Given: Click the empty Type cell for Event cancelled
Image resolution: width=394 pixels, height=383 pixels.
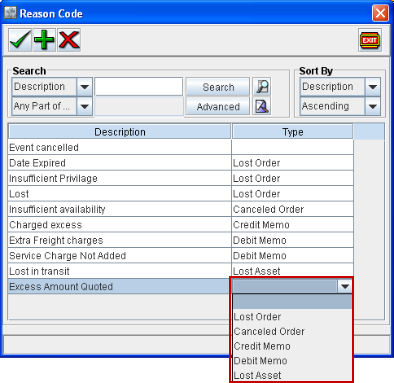Looking at the screenshot, I should [x=293, y=147].
